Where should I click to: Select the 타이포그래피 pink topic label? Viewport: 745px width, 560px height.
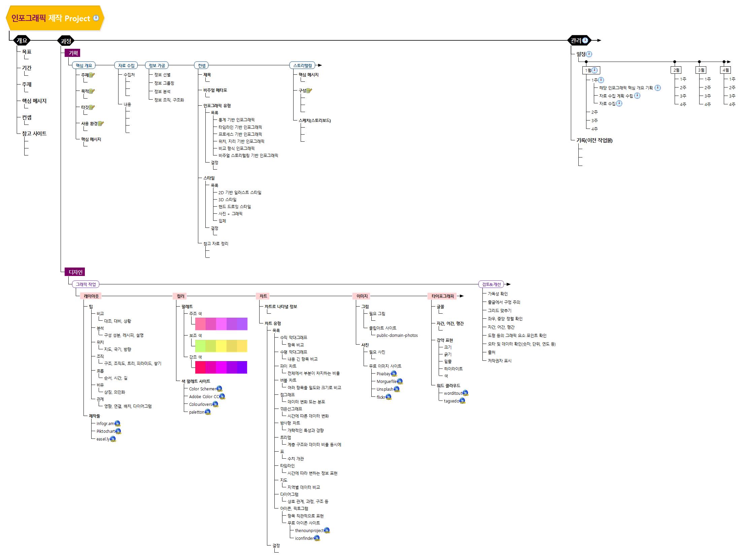coord(443,296)
